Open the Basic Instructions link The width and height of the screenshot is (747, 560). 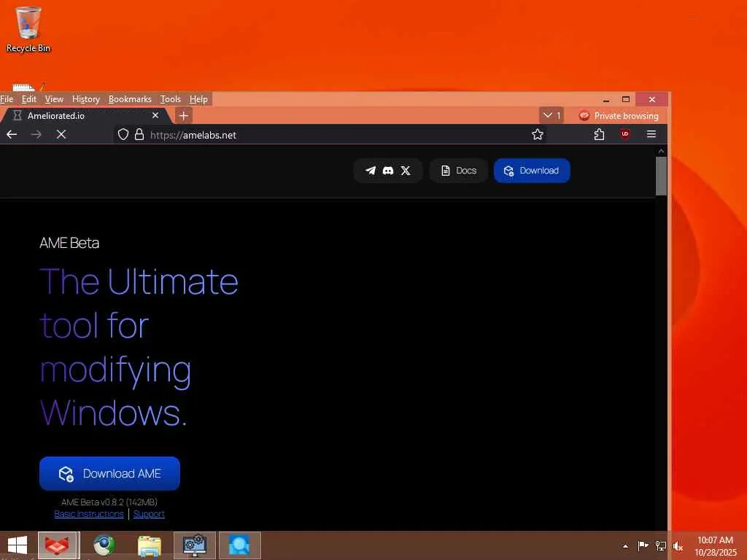coord(89,514)
